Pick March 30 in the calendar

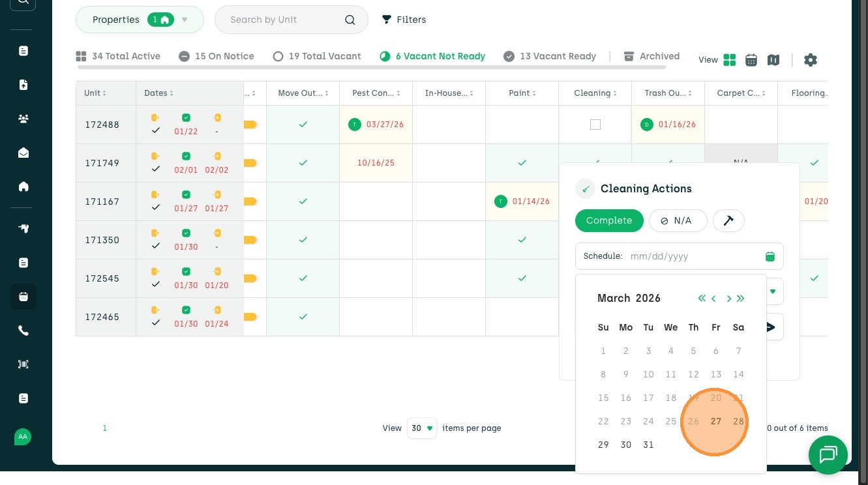coord(626,445)
